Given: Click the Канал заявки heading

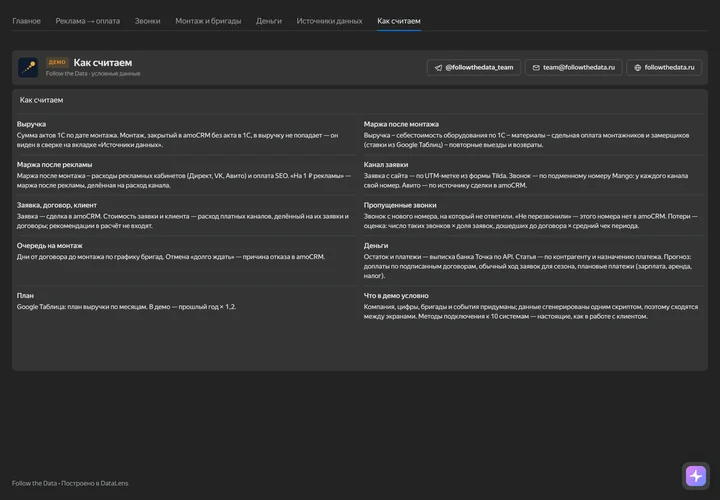Looking at the screenshot, I should (386, 164).
